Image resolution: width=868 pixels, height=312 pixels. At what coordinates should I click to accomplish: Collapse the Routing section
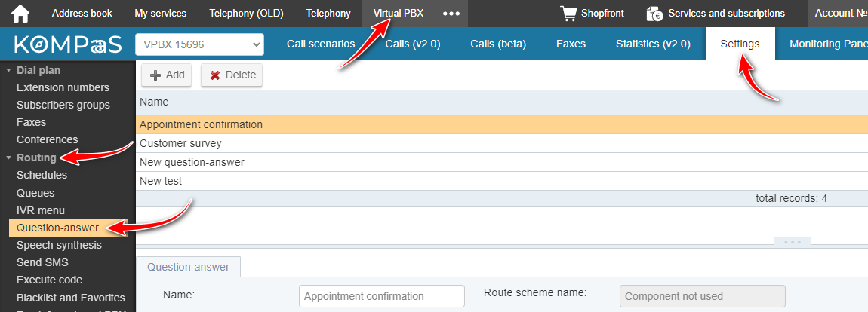8,158
